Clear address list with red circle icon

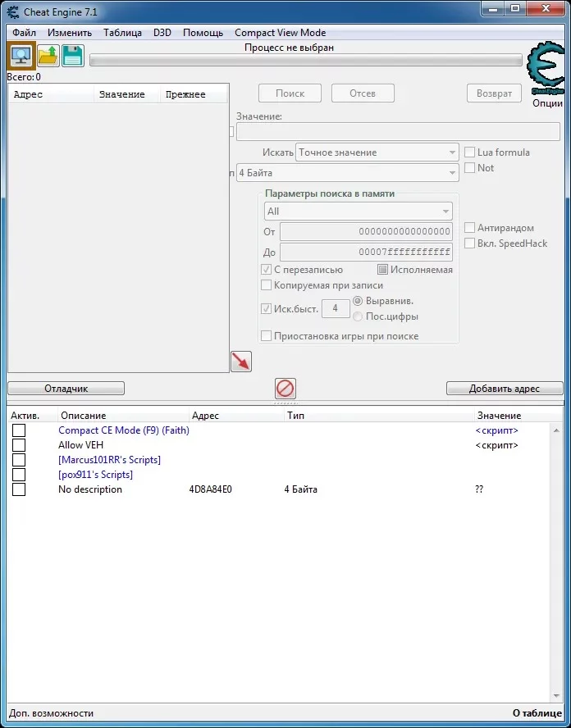coord(285,388)
